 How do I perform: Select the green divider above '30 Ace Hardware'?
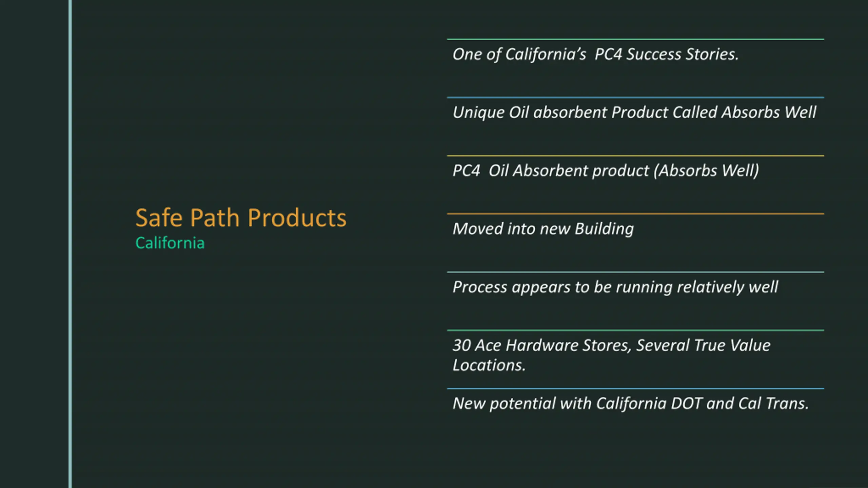click(x=635, y=330)
